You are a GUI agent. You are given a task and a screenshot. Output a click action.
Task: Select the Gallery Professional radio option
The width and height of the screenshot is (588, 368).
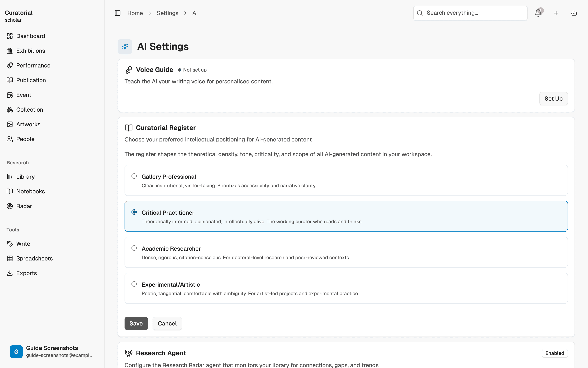134,176
